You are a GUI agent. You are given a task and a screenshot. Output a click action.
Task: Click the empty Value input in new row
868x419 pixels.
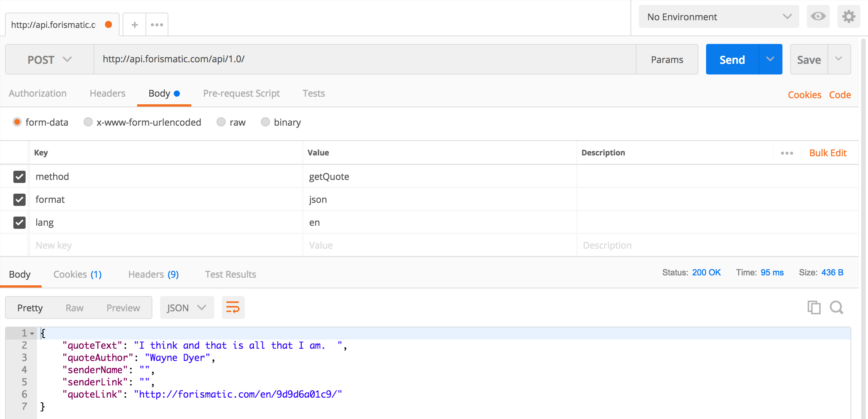coord(440,245)
